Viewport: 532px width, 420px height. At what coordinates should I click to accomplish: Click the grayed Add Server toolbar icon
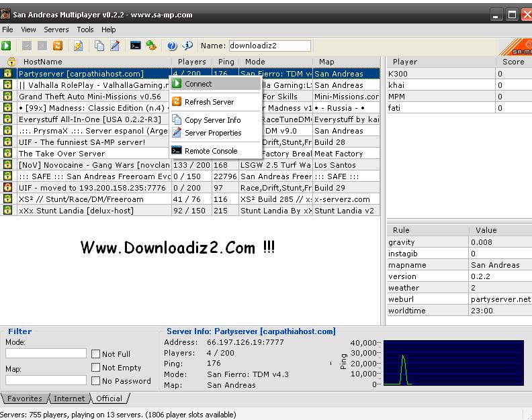tap(27, 46)
